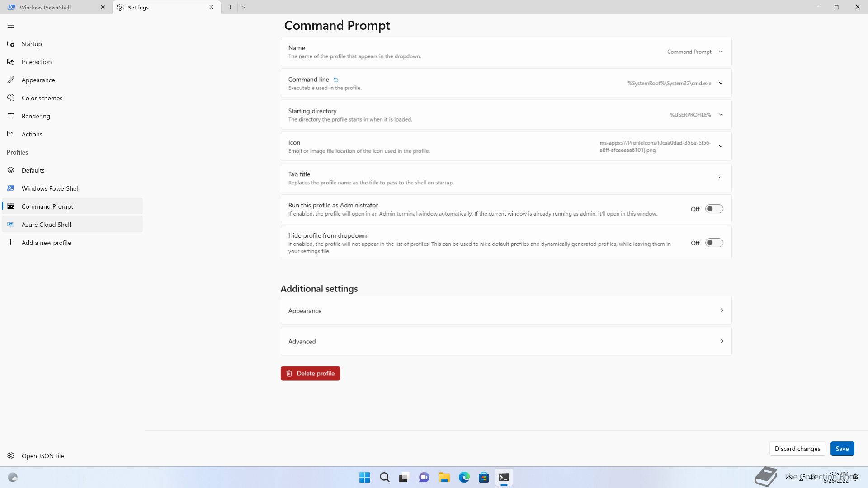Select the Defaults profile
868x488 pixels.
coord(72,170)
